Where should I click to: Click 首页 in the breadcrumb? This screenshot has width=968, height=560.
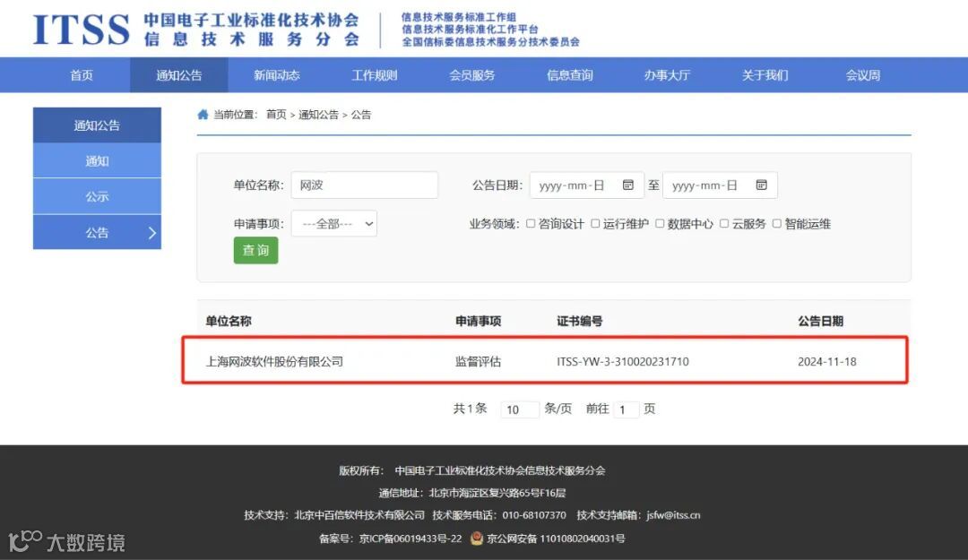click(x=276, y=114)
